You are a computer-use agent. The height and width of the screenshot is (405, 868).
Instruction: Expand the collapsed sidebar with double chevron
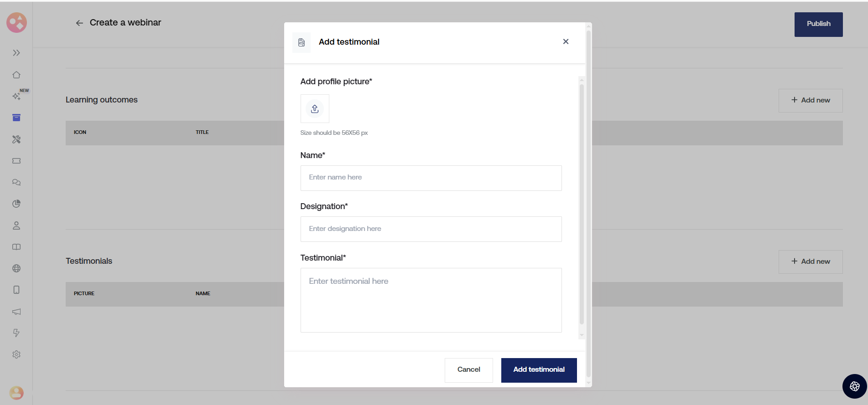[x=16, y=53]
